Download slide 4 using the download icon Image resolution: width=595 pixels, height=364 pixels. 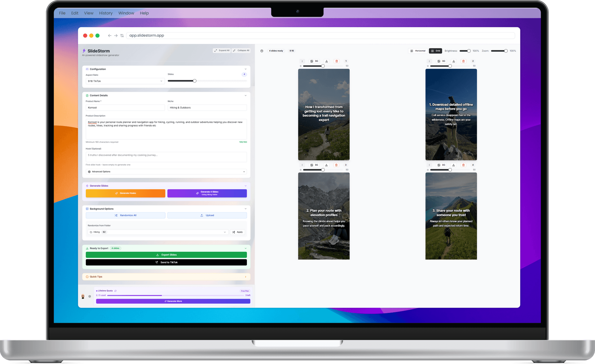point(453,165)
